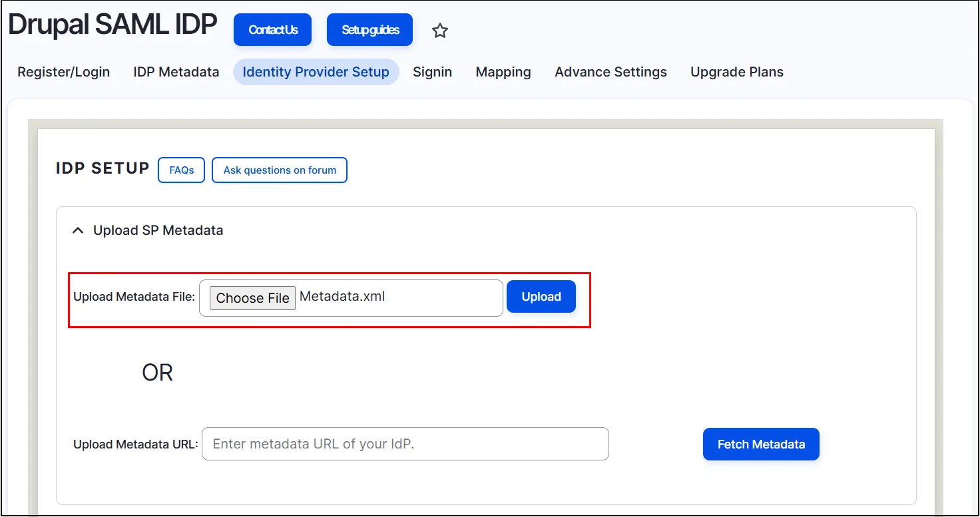This screenshot has width=980, height=517.
Task: Click the blue Upload button
Action: [x=541, y=297]
